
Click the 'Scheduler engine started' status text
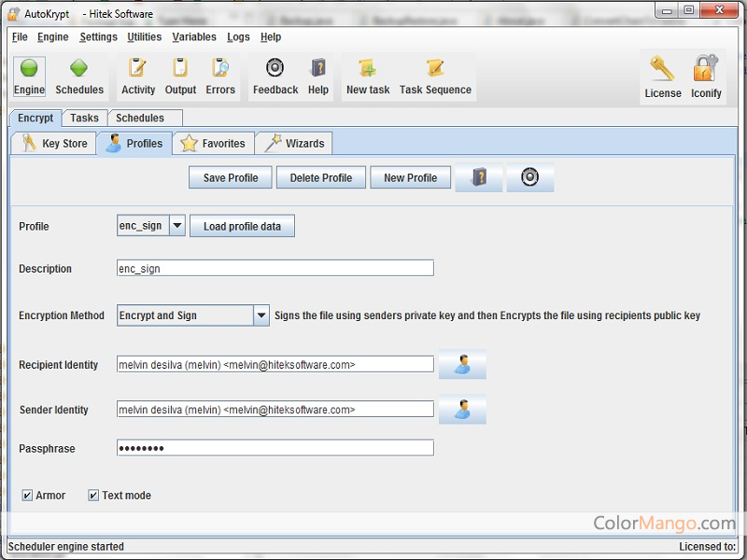pyautogui.click(x=66, y=546)
